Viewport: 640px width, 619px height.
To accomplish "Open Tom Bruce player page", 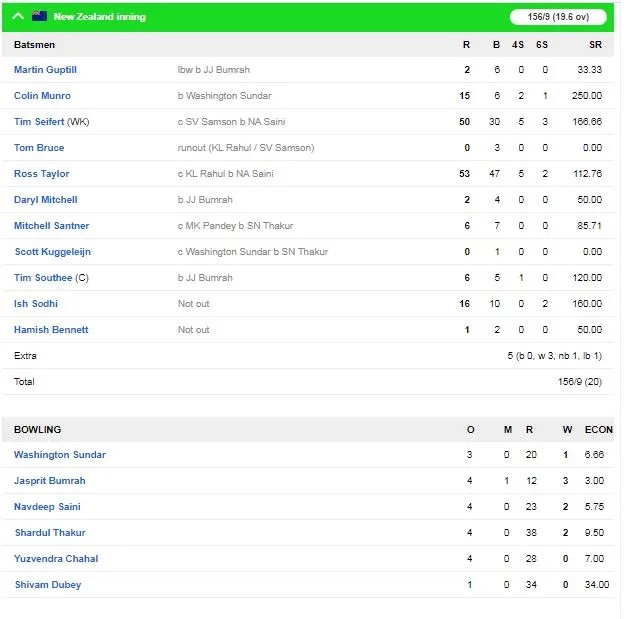I will pyautogui.click(x=39, y=148).
